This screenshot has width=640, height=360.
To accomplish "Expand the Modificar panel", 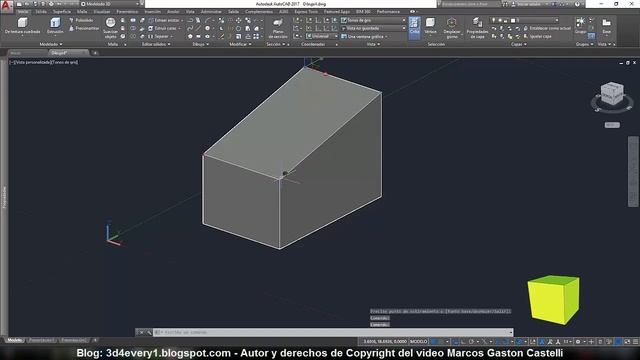I will (x=240, y=44).
